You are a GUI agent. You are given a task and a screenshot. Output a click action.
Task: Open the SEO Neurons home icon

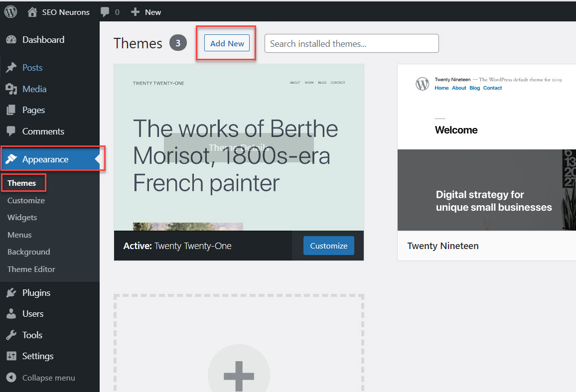(x=32, y=12)
